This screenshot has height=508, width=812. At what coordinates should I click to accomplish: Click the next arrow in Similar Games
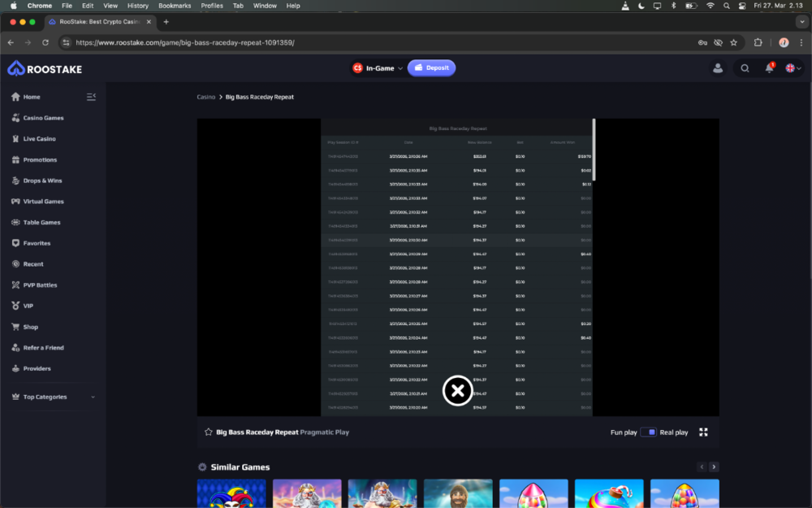click(x=714, y=467)
